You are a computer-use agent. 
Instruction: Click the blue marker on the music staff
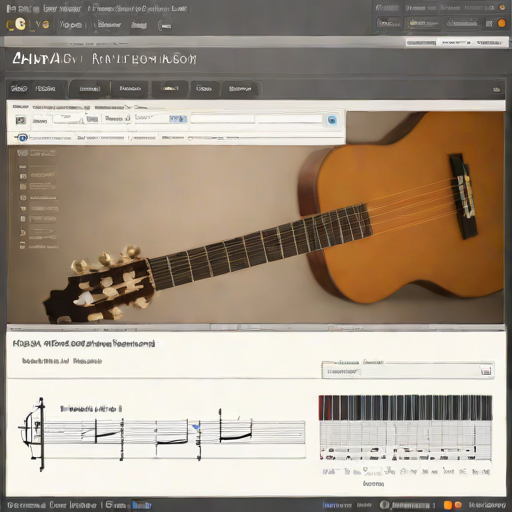pyautogui.click(x=196, y=427)
